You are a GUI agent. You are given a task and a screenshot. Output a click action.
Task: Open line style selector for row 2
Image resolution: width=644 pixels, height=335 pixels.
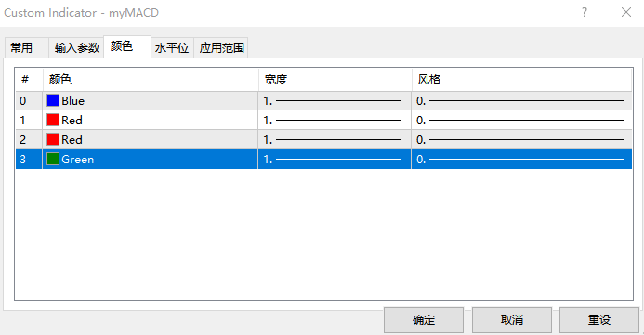(521, 140)
